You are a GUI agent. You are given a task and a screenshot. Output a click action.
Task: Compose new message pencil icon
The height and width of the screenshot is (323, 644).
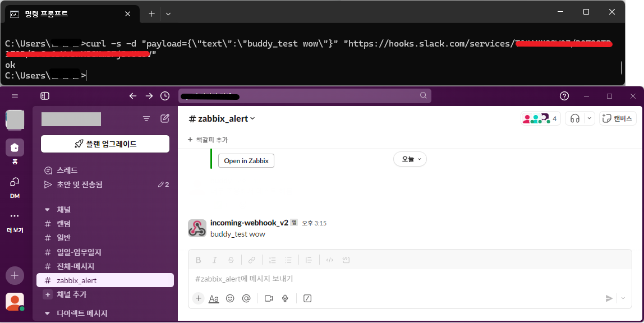point(165,119)
